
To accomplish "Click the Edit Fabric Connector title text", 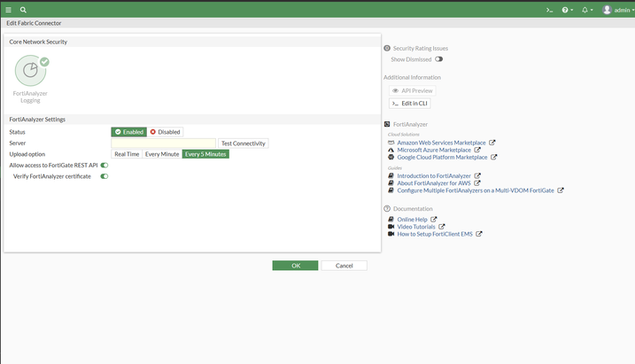I will click(34, 23).
